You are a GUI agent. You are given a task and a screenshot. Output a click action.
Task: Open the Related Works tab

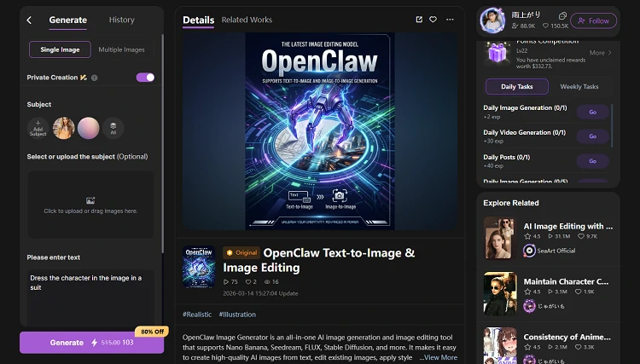point(247,20)
